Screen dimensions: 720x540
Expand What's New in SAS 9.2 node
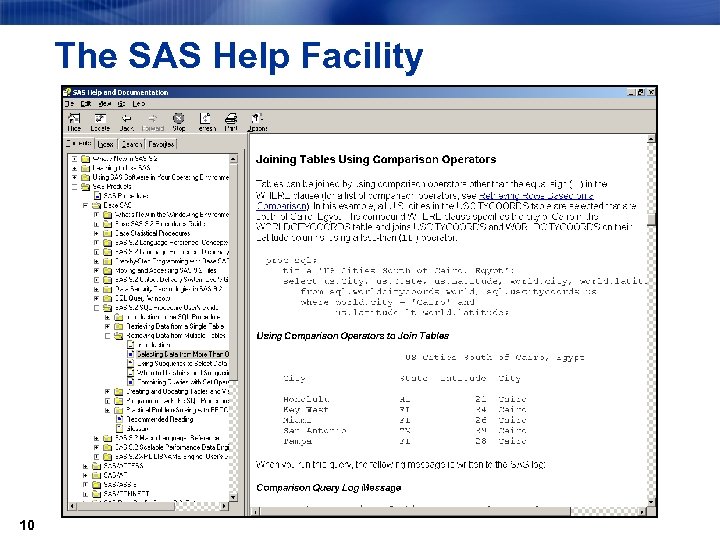click(x=74, y=159)
